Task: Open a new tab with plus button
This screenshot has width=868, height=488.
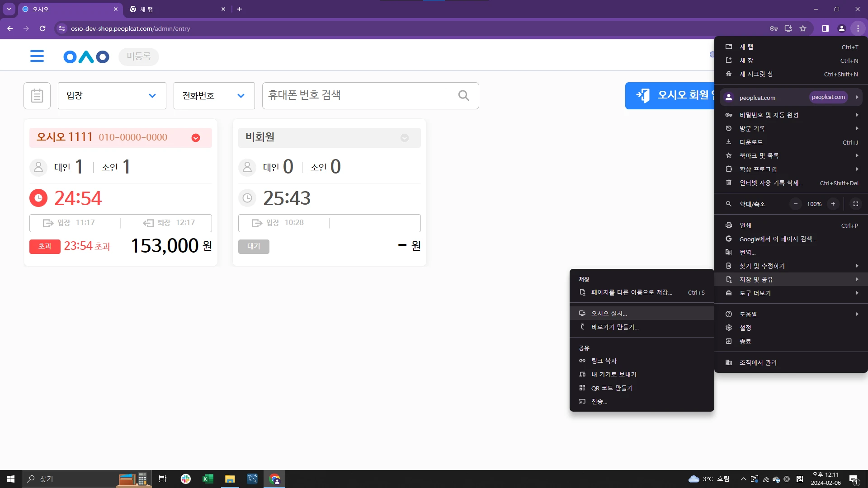Action: coord(240,9)
